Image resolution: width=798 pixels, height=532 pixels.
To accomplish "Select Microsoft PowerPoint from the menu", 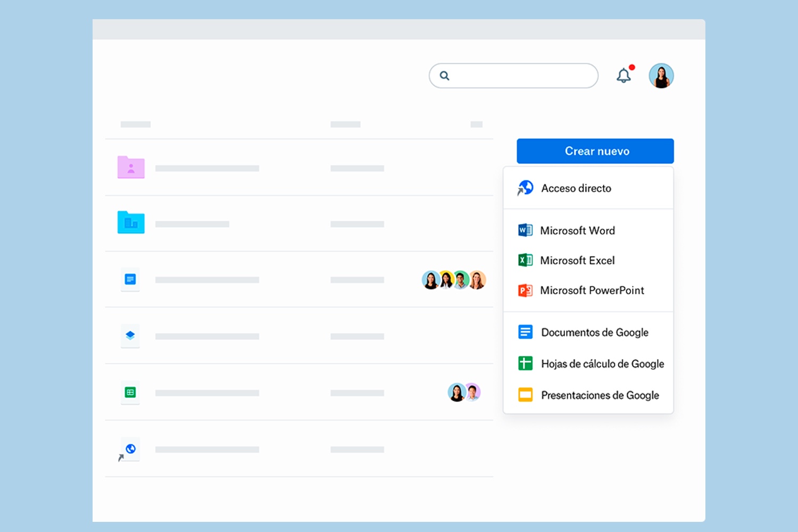I will [x=588, y=290].
